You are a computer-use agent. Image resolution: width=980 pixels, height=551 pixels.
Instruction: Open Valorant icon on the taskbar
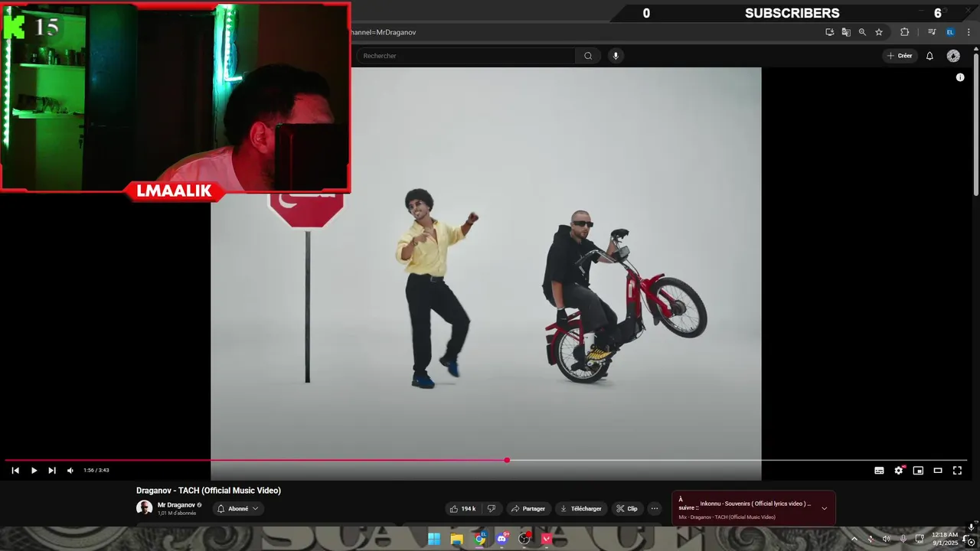click(547, 539)
